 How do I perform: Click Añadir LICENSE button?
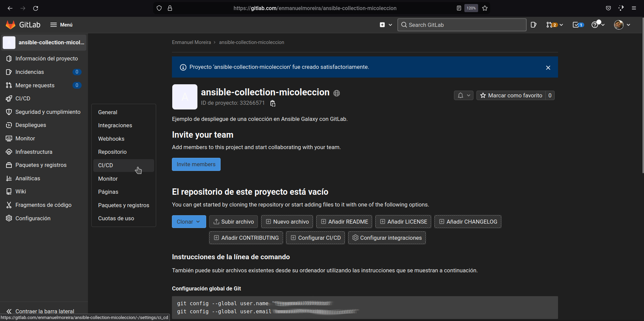pos(403,222)
